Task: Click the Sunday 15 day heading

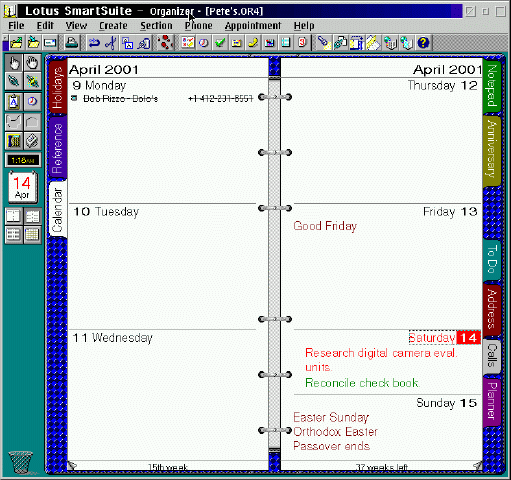Action: tap(447, 403)
